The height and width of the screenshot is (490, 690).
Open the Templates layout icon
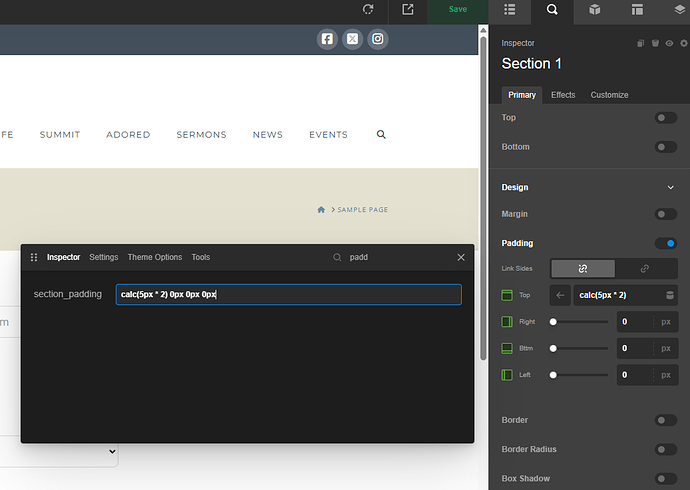(x=637, y=10)
